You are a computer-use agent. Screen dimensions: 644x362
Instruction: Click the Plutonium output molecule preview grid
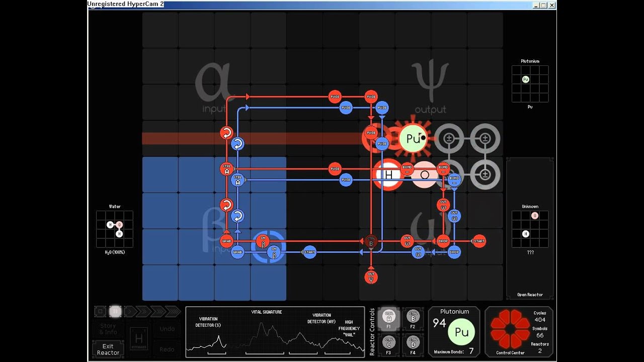(530, 84)
